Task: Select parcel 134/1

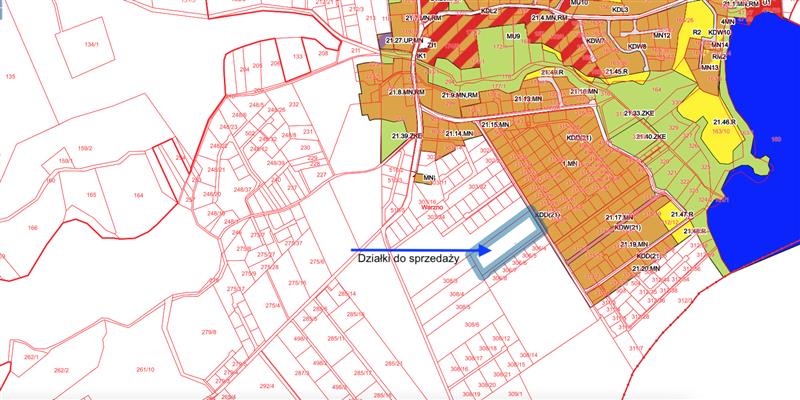Action: coord(92,45)
